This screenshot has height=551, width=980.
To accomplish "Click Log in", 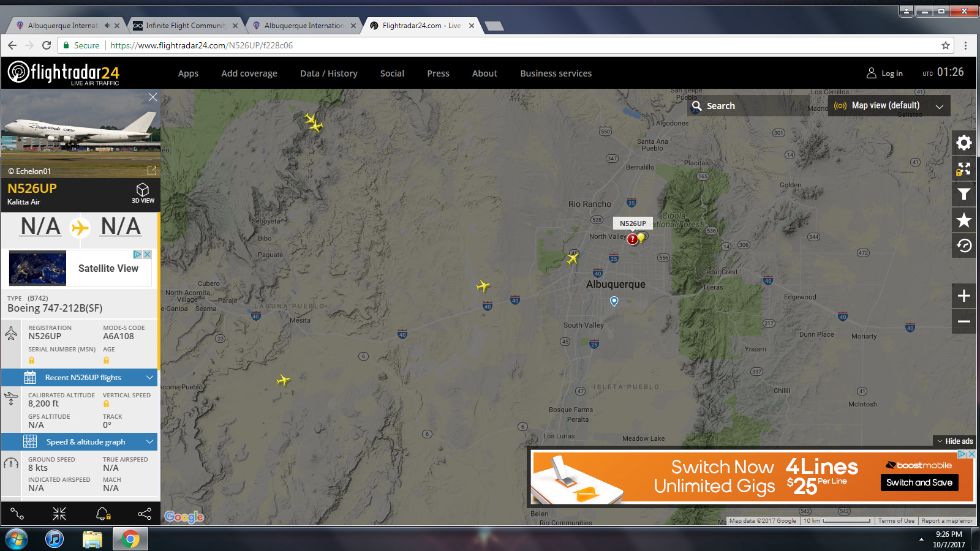I will (884, 73).
